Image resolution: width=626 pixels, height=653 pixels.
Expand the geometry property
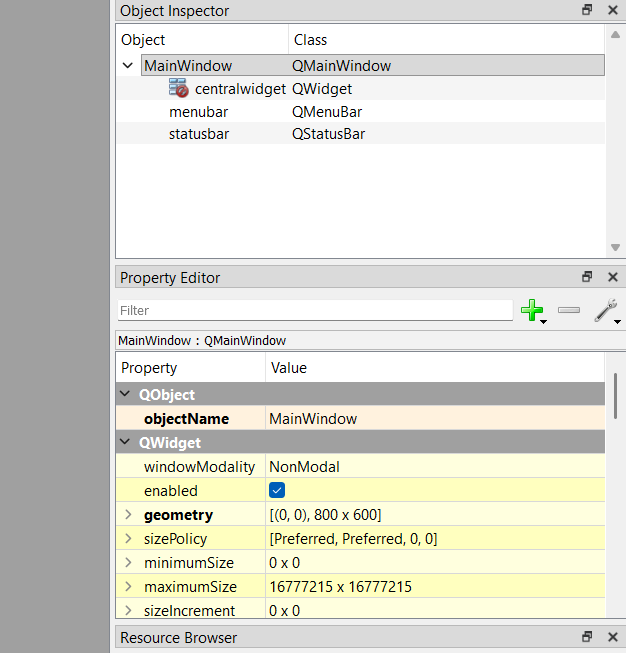(x=128, y=515)
